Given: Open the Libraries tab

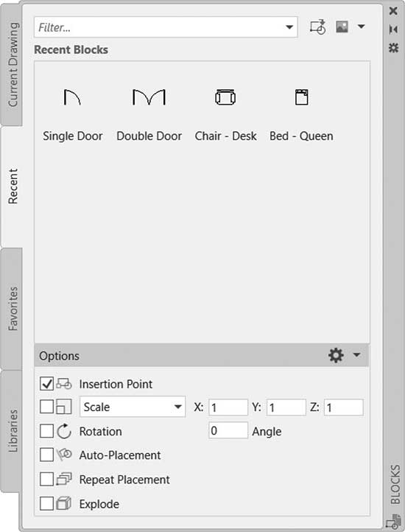Looking at the screenshot, I should coord(13,430).
